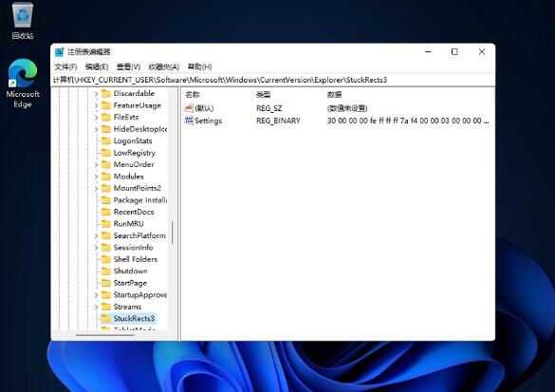This screenshot has height=392, width=555.
Task: Select the Shell Folders key label
Action: [136, 259]
